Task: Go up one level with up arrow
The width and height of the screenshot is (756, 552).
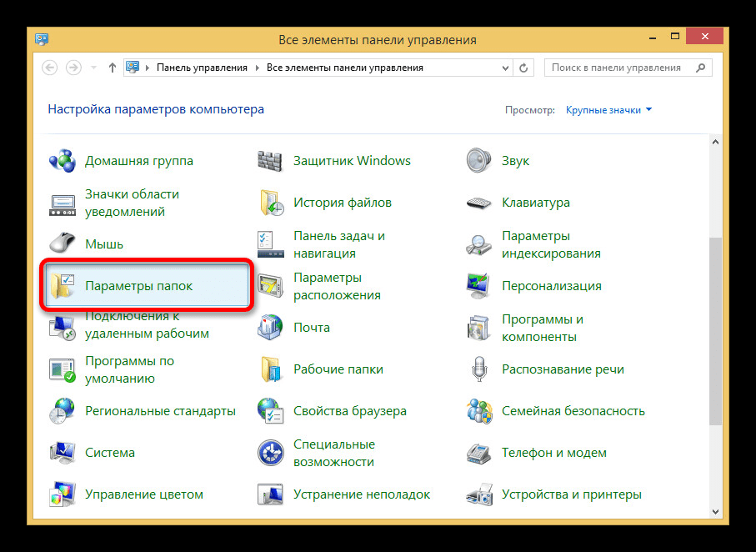Action: click(113, 68)
